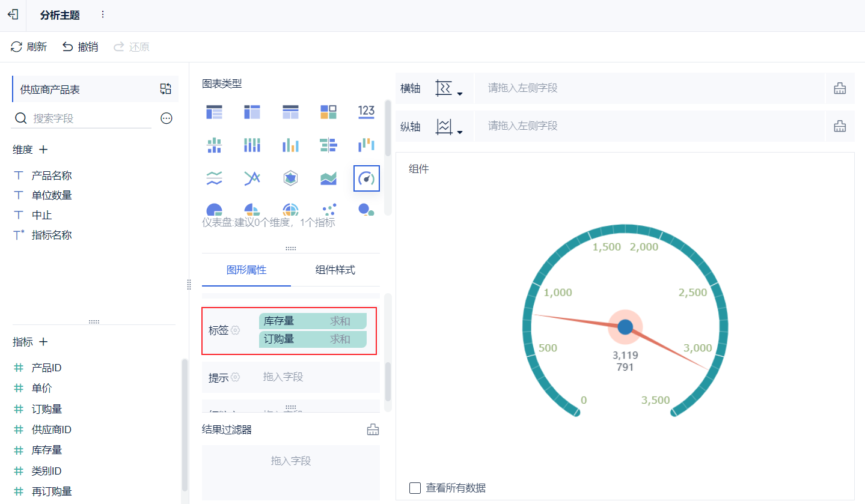Select the KPI indicator (123) chart type

(366, 112)
